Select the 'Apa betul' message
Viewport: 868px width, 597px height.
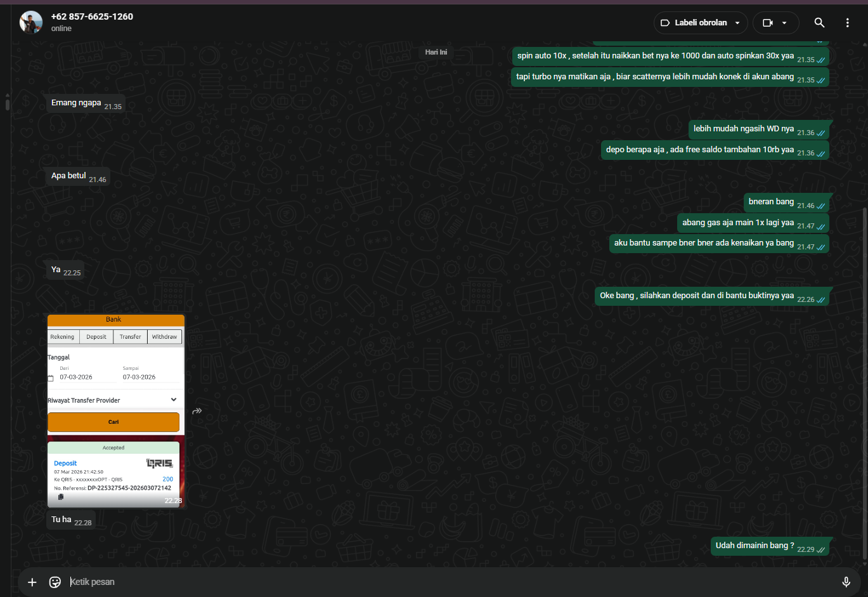tap(78, 176)
